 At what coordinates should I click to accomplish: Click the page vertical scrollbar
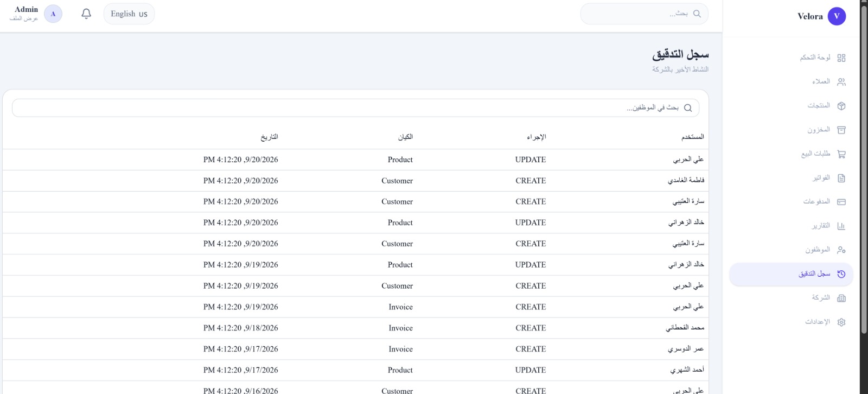(x=864, y=197)
